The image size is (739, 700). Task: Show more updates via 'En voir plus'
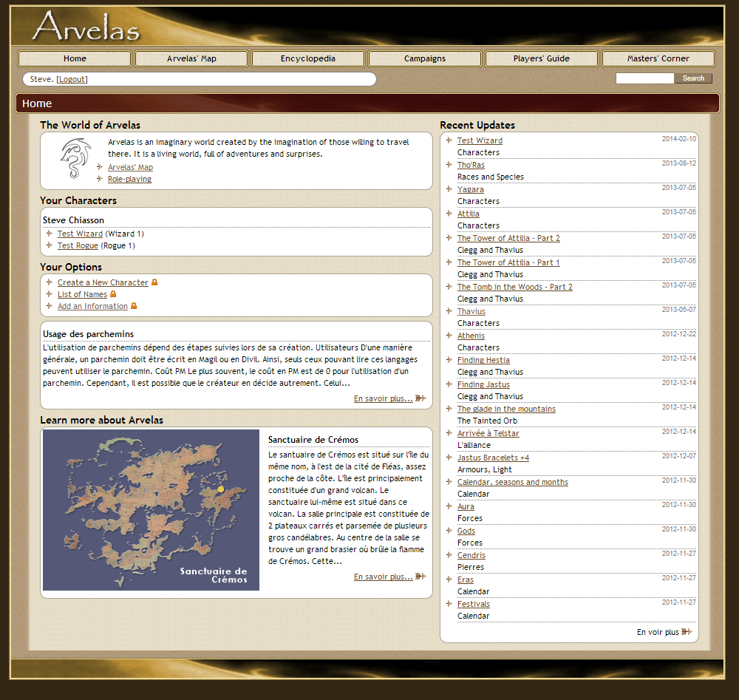(657, 632)
